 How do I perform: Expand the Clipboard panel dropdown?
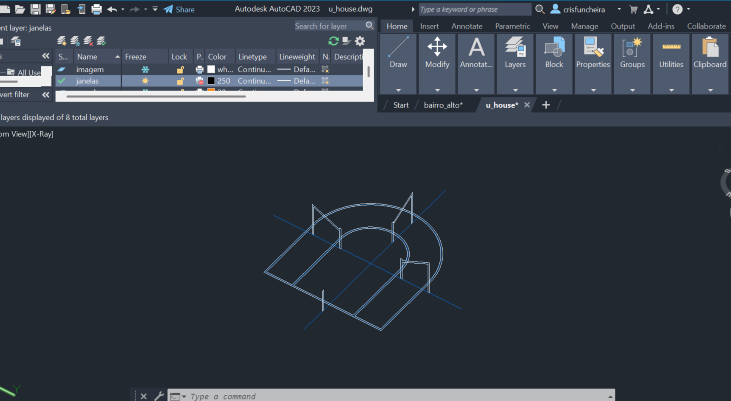pos(710,90)
